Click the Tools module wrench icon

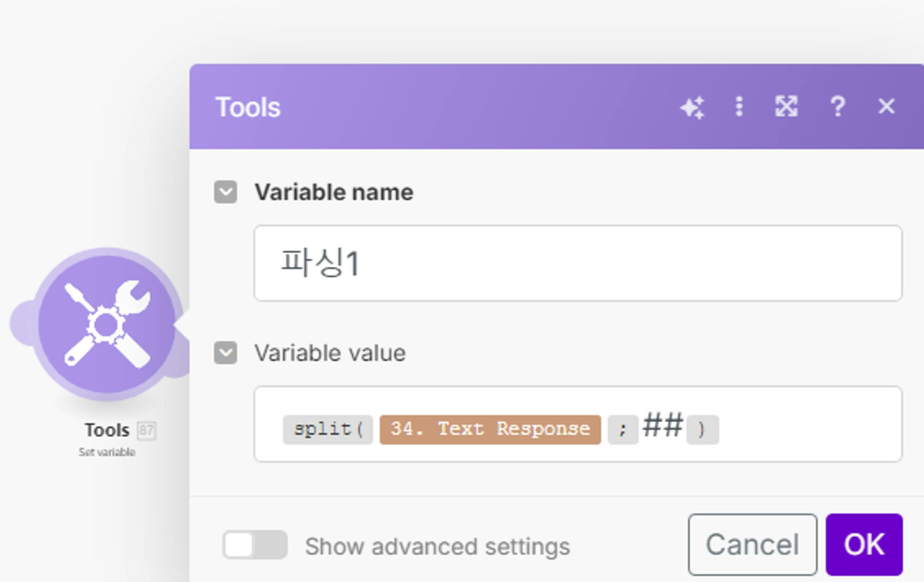(x=107, y=324)
